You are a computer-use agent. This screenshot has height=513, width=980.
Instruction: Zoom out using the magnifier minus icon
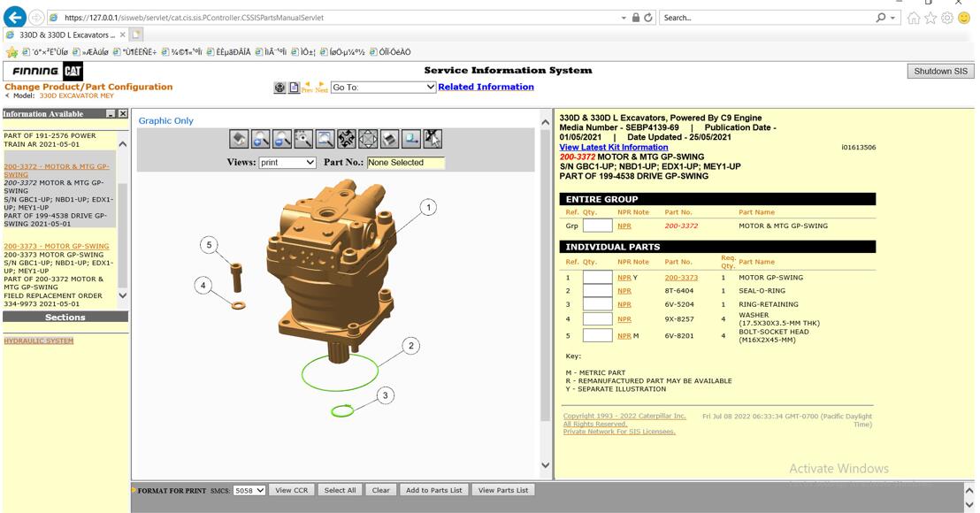coord(281,139)
